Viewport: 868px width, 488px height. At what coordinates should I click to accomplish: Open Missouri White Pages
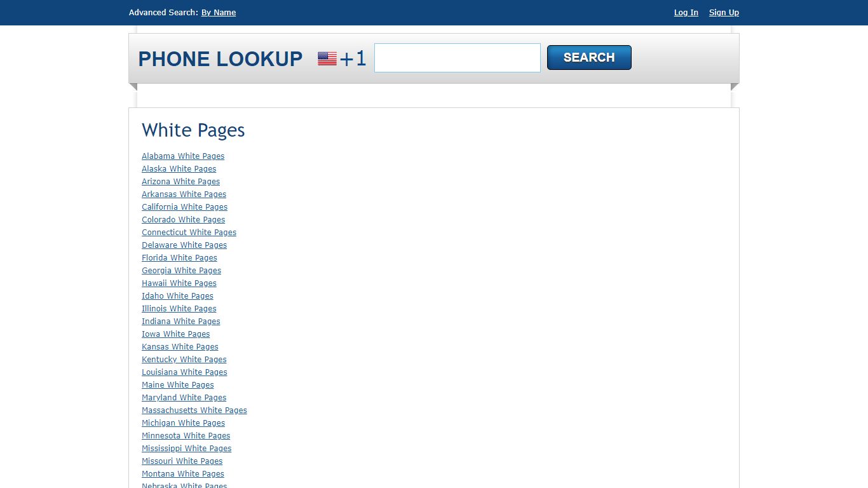click(x=182, y=461)
